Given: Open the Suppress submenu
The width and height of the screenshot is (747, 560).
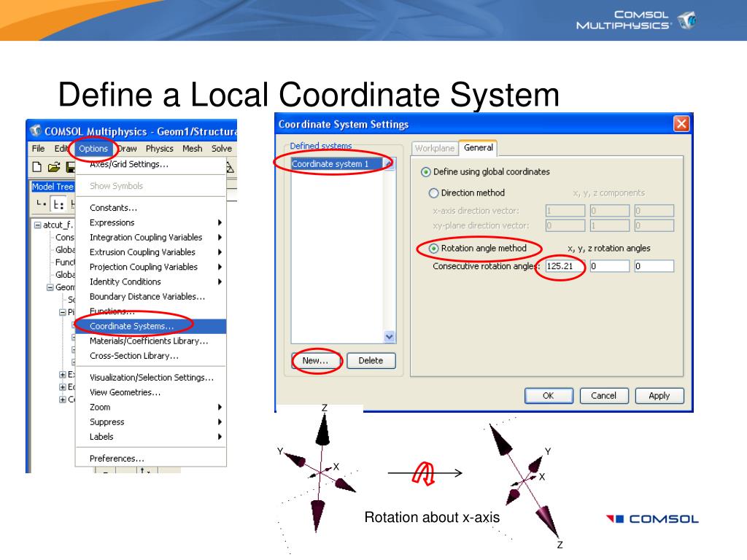Looking at the screenshot, I should (x=150, y=421).
